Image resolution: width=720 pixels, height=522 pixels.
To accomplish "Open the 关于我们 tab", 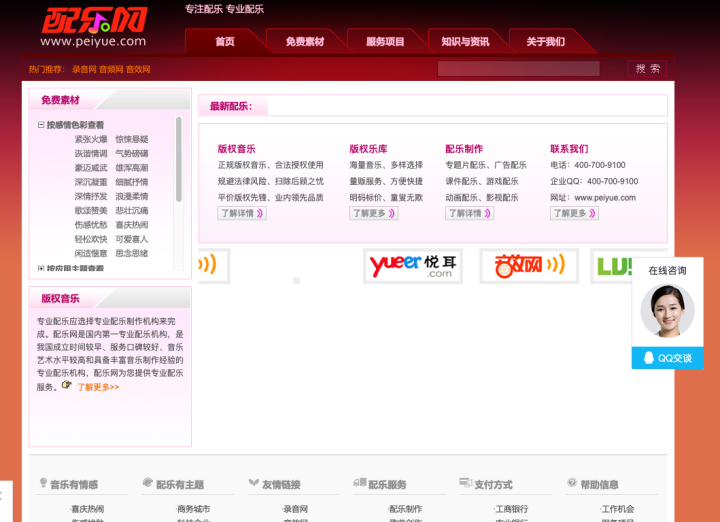I will point(546,42).
